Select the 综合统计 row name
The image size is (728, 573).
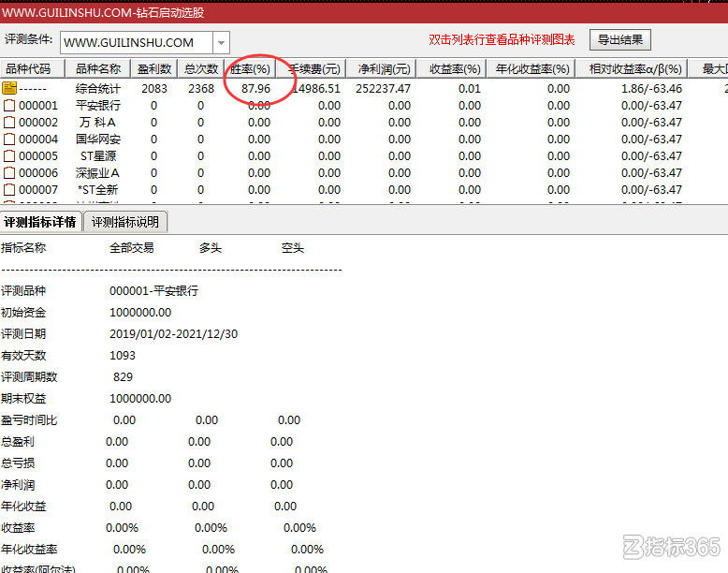click(98, 88)
